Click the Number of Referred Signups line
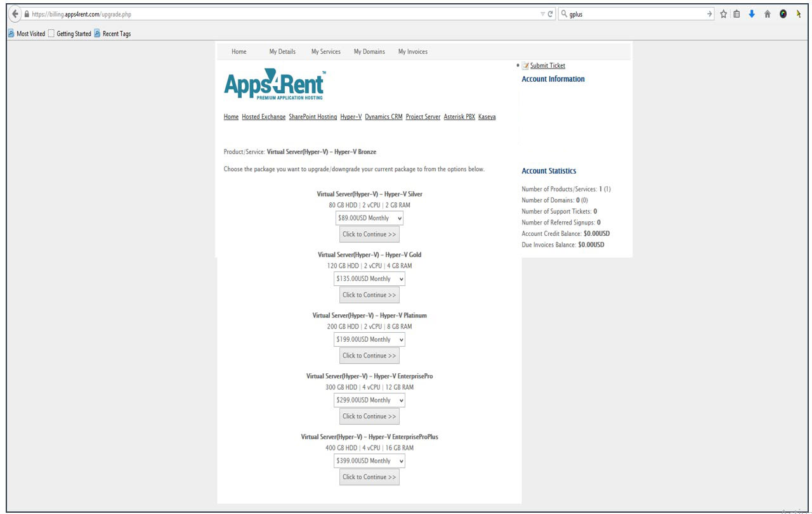The width and height of the screenshot is (812, 514). pos(561,222)
